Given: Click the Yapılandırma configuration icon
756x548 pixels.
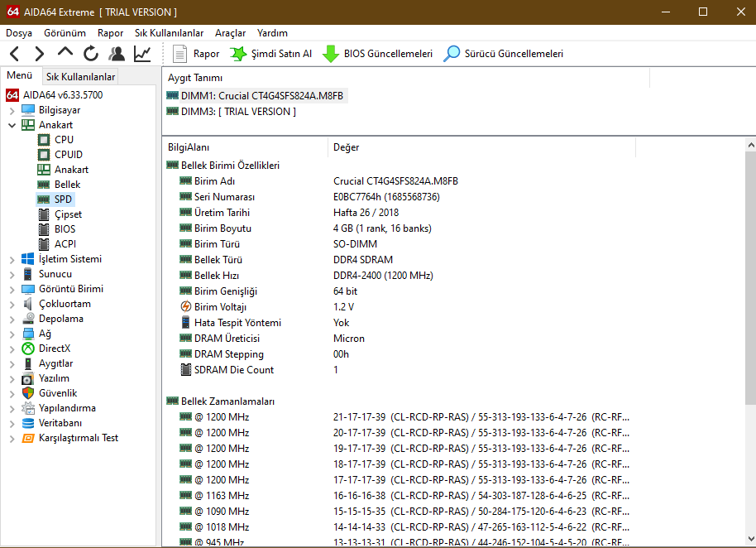Looking at the screenshot, I should (28, 408).
